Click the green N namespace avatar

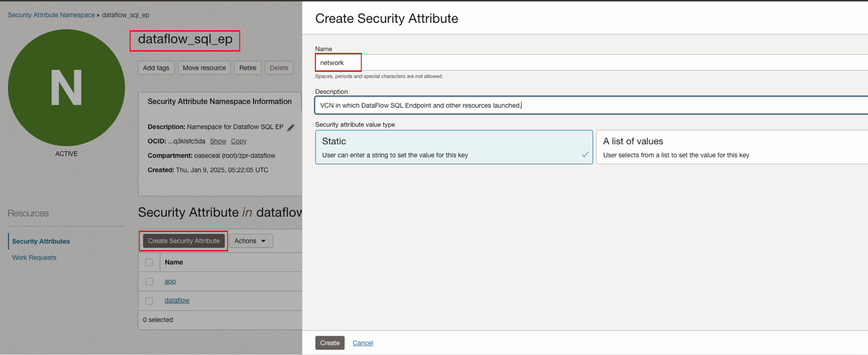point(66,88)
